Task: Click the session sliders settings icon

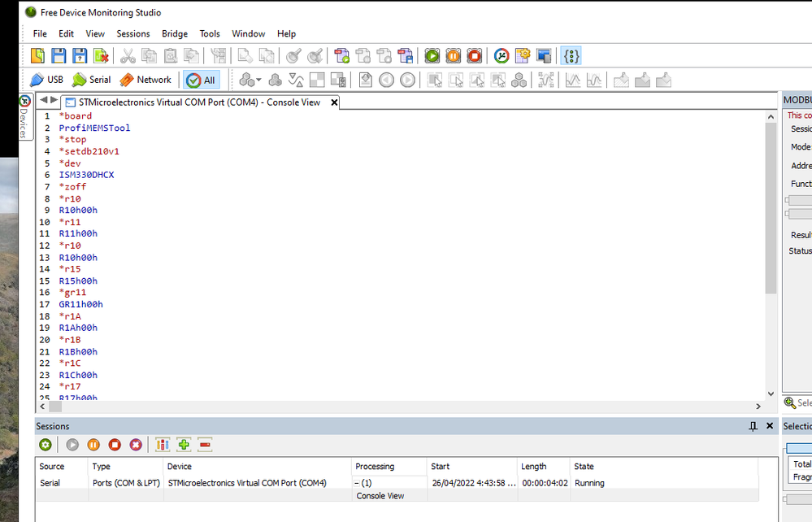Action: click(x=163, y=444)
